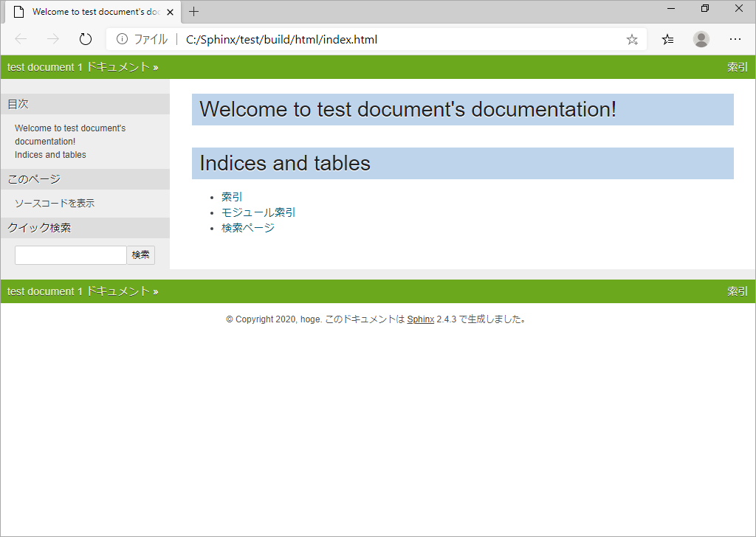Screen dimensions: 756x537
Task: Close the Welcome to test document tab
Action: pos(171,12)
